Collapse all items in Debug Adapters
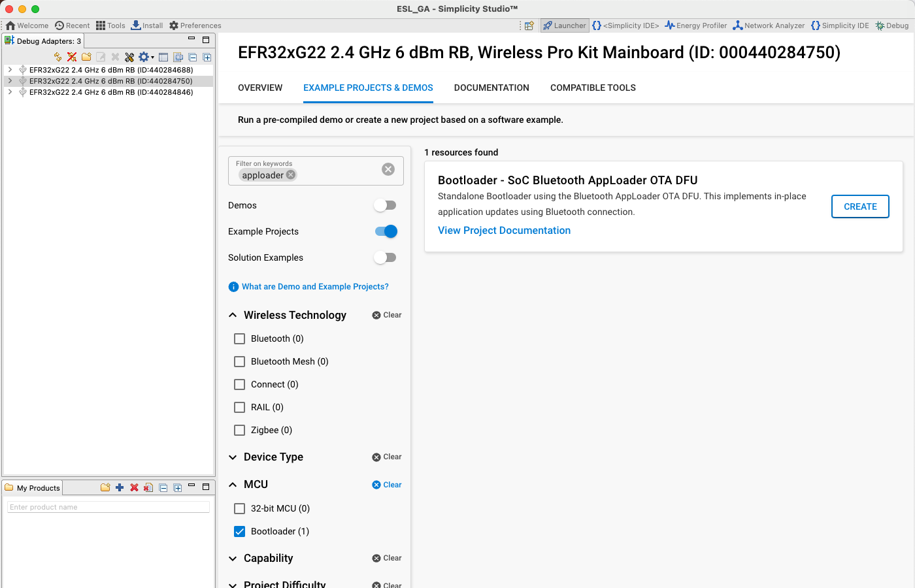The height and width of the screenshot is (588, 915). 192,57
